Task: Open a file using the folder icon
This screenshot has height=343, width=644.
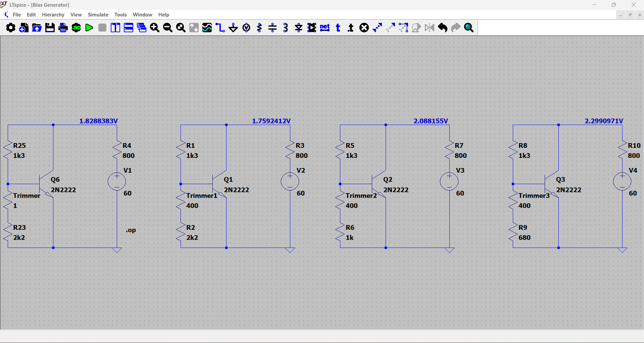Action: pyautogui.click(x=37, y=28)
